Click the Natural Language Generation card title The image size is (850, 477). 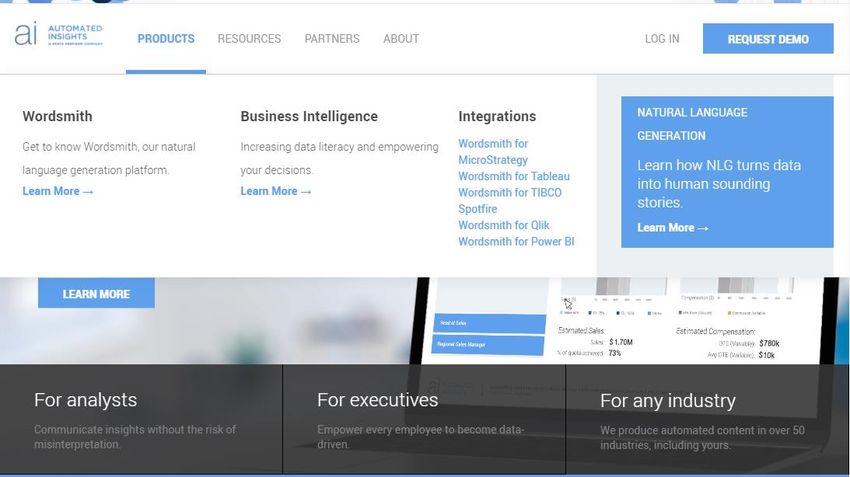pos(692,124)
